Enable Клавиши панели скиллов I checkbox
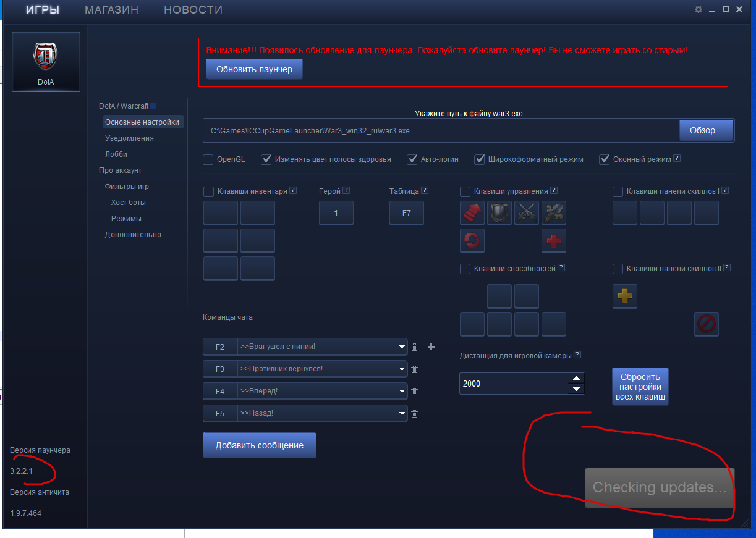Screen dimensions: 756x538 click(x=618, y=191)
